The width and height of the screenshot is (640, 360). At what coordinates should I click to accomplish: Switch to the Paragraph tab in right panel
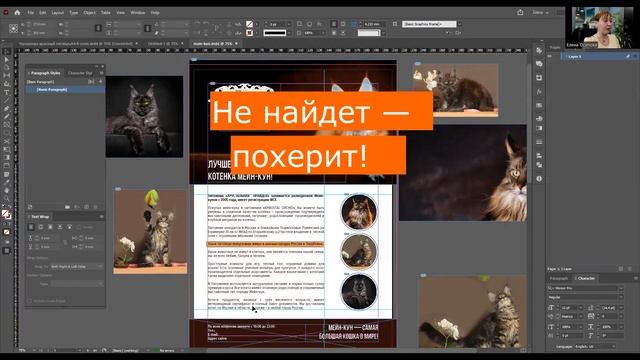(559, 278)
